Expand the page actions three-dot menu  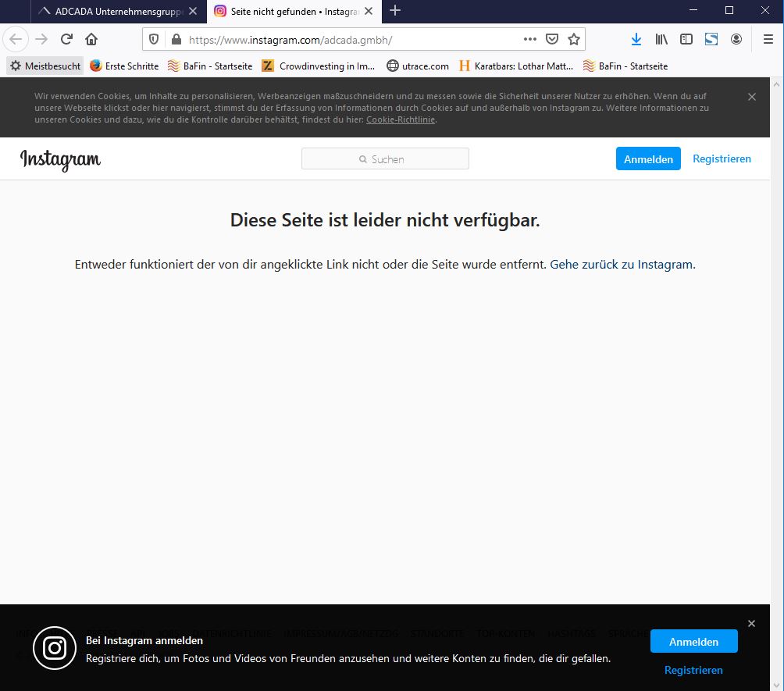click(x=530, y=39)
